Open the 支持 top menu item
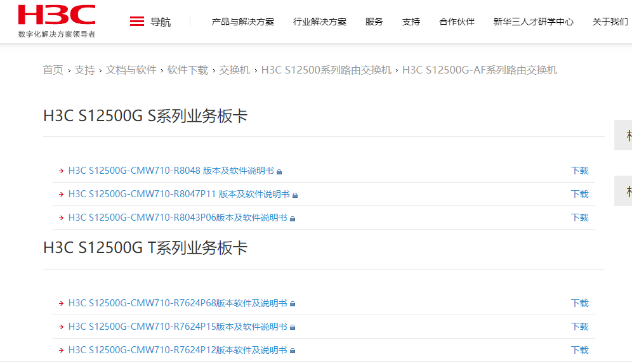Viewport: 632px width, 364px height. [411, 22]
